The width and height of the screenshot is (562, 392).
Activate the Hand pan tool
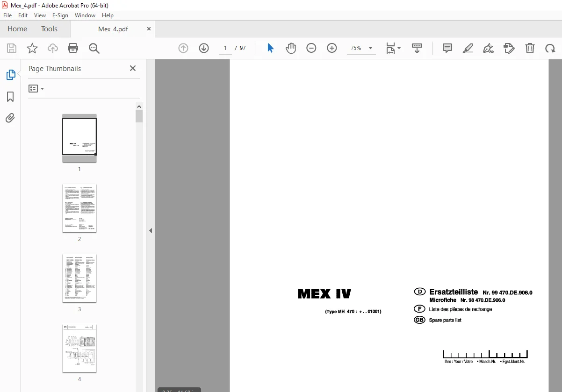click(291, 48)
